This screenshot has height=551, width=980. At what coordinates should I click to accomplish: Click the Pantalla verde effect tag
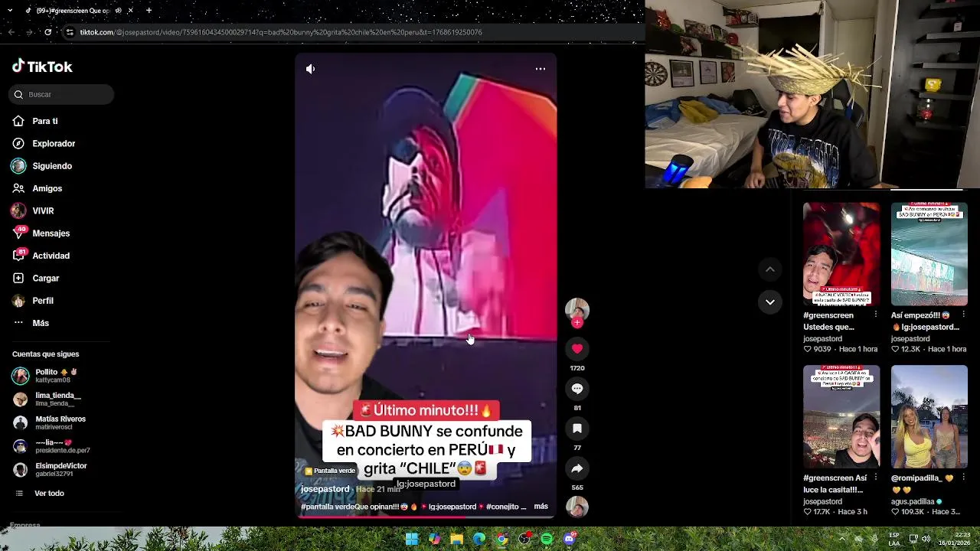tap(330, 471)
